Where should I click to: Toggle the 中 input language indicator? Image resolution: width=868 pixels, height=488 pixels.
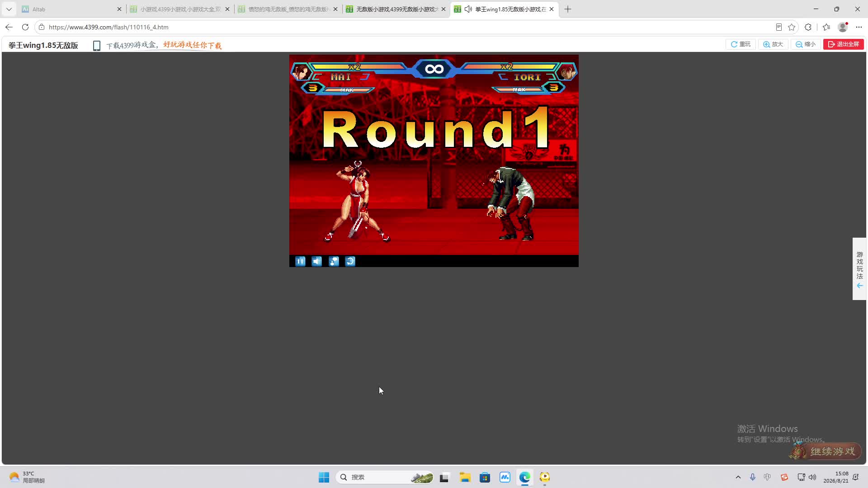767,477
